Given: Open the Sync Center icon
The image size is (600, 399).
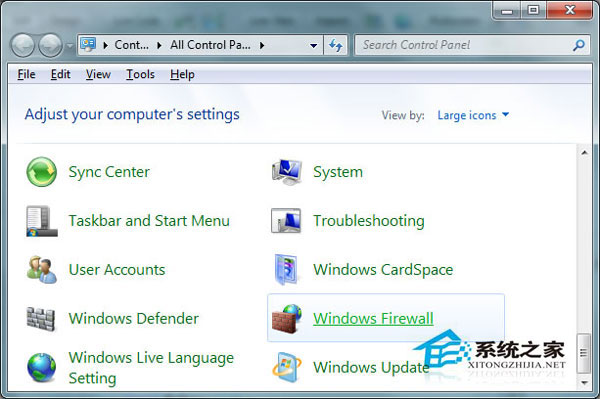Looking at the screenshot, I should (x=41, y=172).
